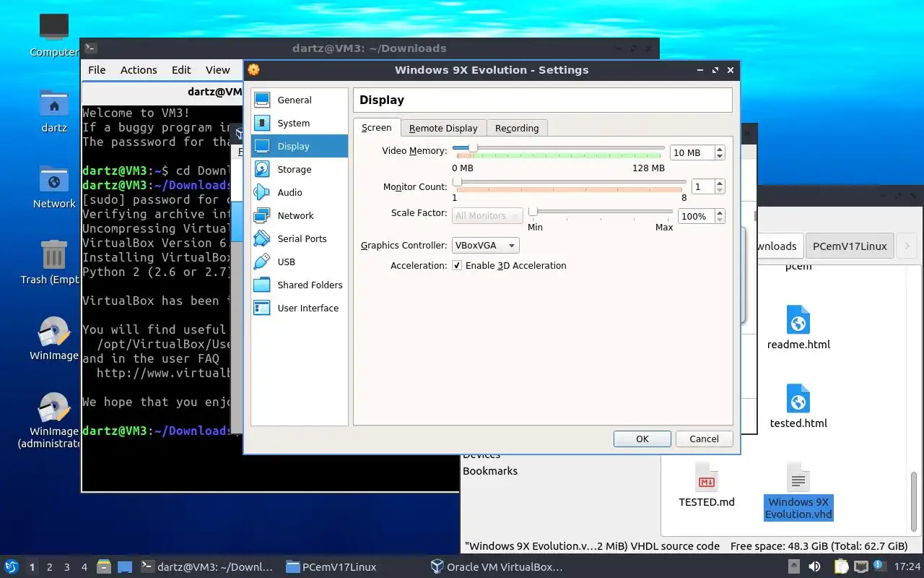The height and width of the screenshot is (578, 924).
Task: Select the Display category in sidebar
Action: 299,146
